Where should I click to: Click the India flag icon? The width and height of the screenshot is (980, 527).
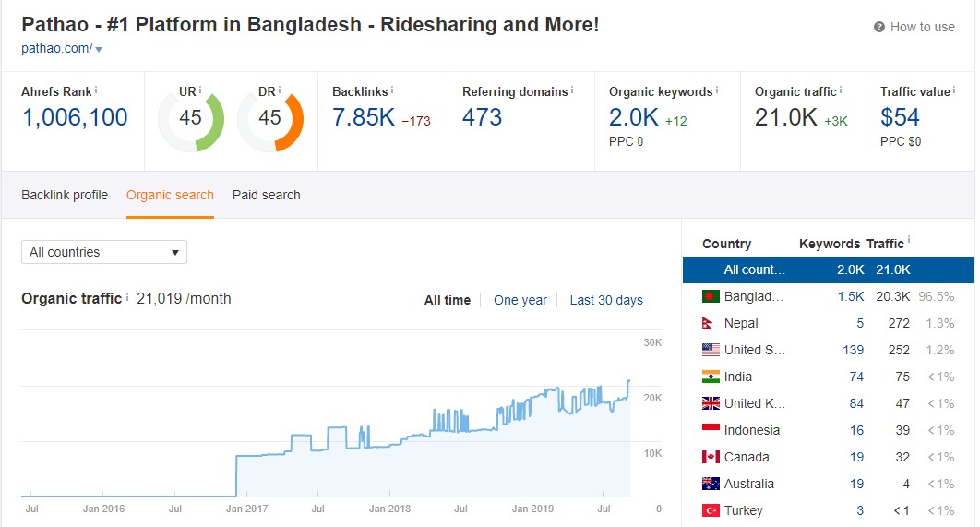pyautogui.click(x=711, y=377)
